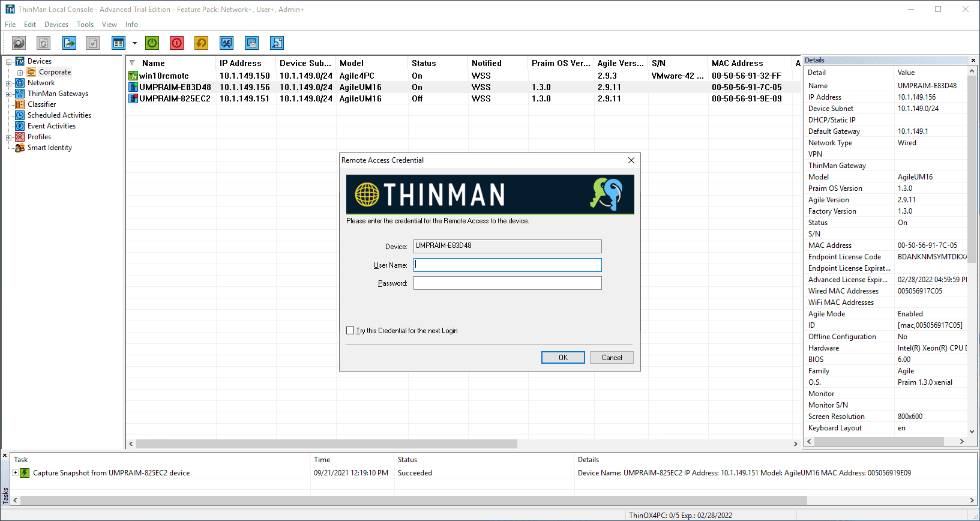Image resolution: width=980 pixels, height=521 pixels.
Task: Click the device list horizontal scrollbar
Action: point(326,444)
